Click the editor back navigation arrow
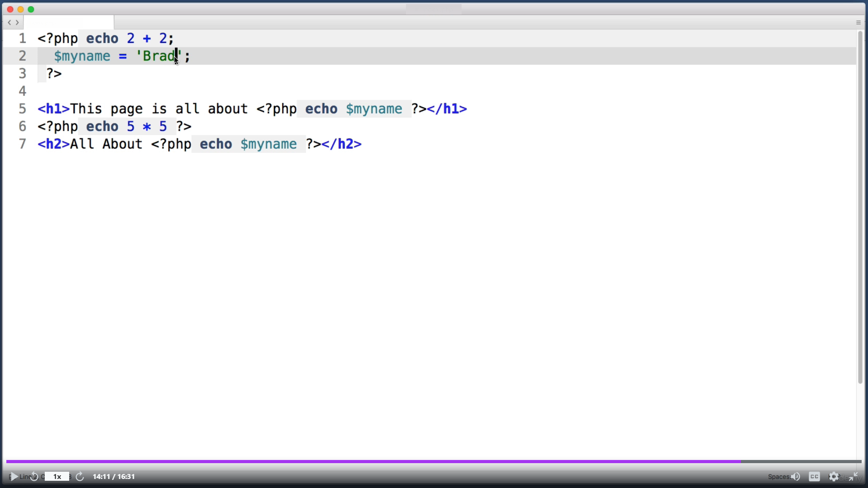 coord(9,22)
